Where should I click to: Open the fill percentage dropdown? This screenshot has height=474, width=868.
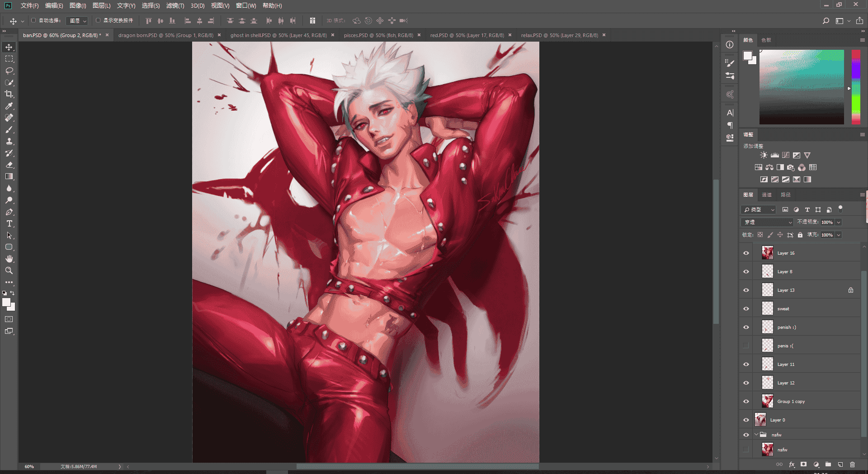[839, 235]
